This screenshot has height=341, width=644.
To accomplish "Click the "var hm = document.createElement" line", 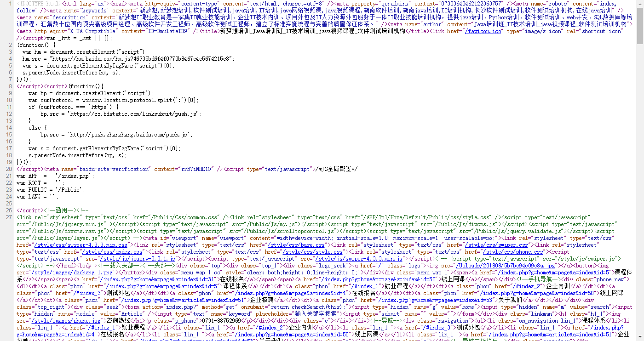I will pyautogui.click(x=85, y=52).
